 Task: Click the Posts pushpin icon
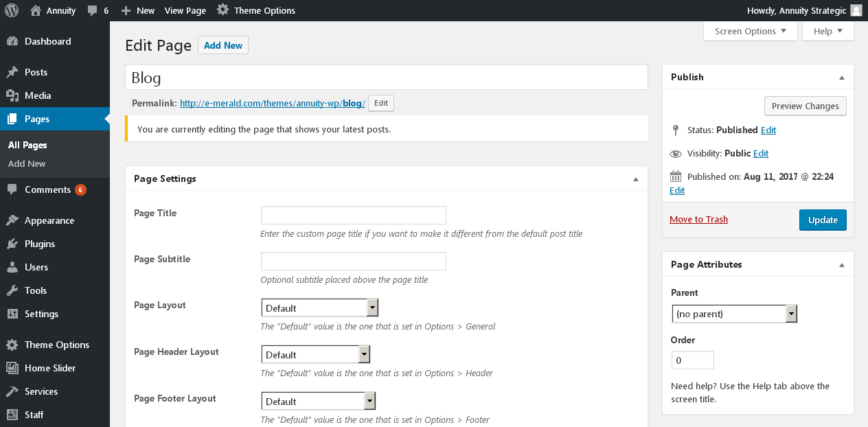coord(12,72)
